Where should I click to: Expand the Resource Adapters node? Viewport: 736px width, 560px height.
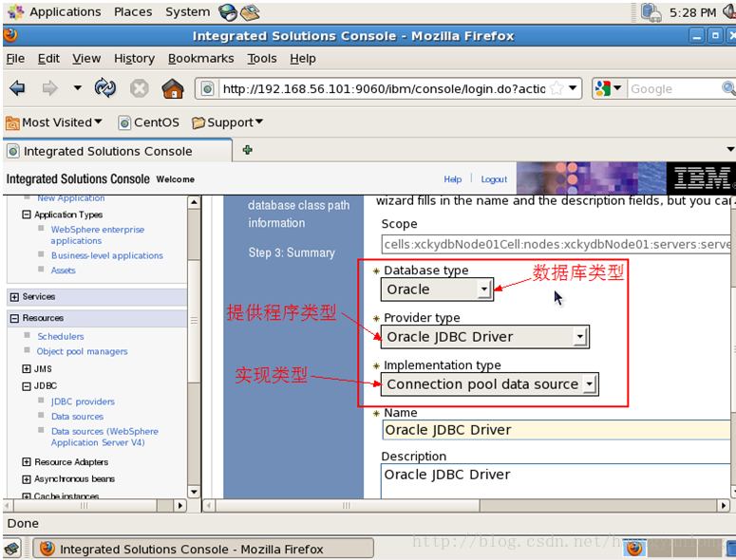(x=27, y=462)
